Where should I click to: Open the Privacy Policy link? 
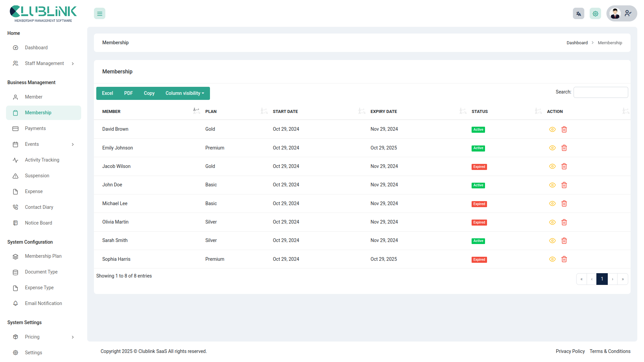570,351
